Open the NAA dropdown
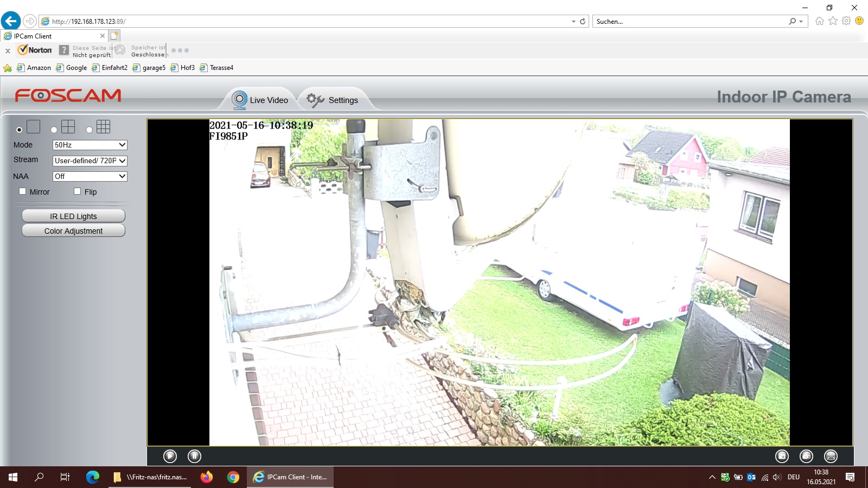This screenshot has width=868, height=488. (90, 176)
